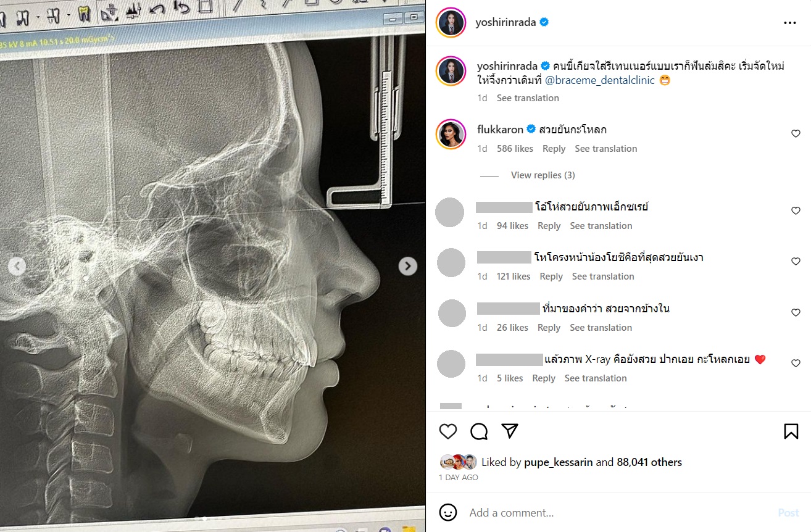811x532 pixels.
Task: Like the comment with 121 likes
Action: click(796, 262)
